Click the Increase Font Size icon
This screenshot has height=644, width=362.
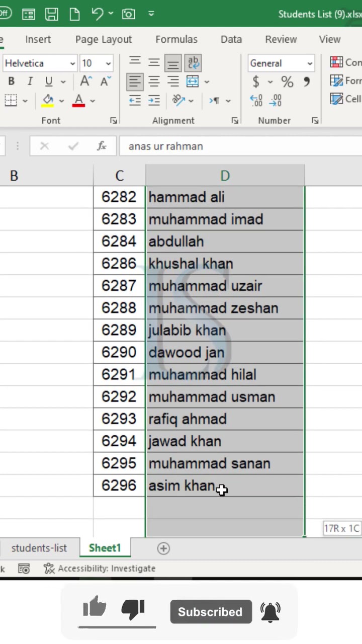86,82
